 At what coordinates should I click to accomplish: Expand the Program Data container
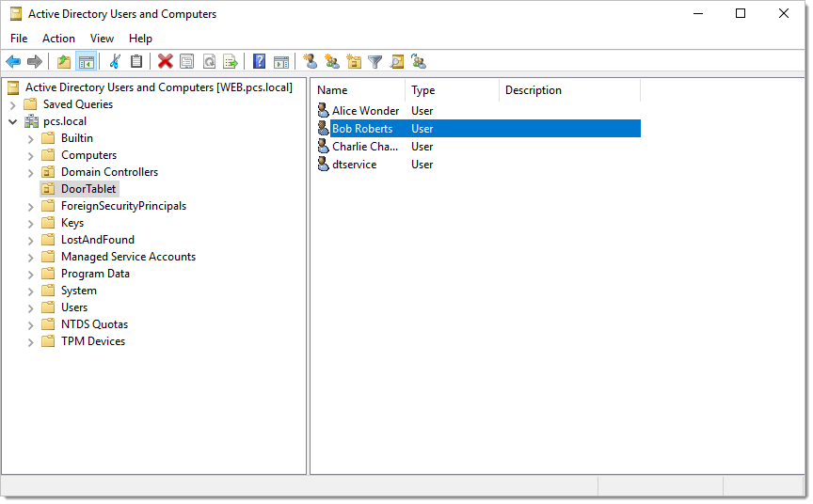31,275
